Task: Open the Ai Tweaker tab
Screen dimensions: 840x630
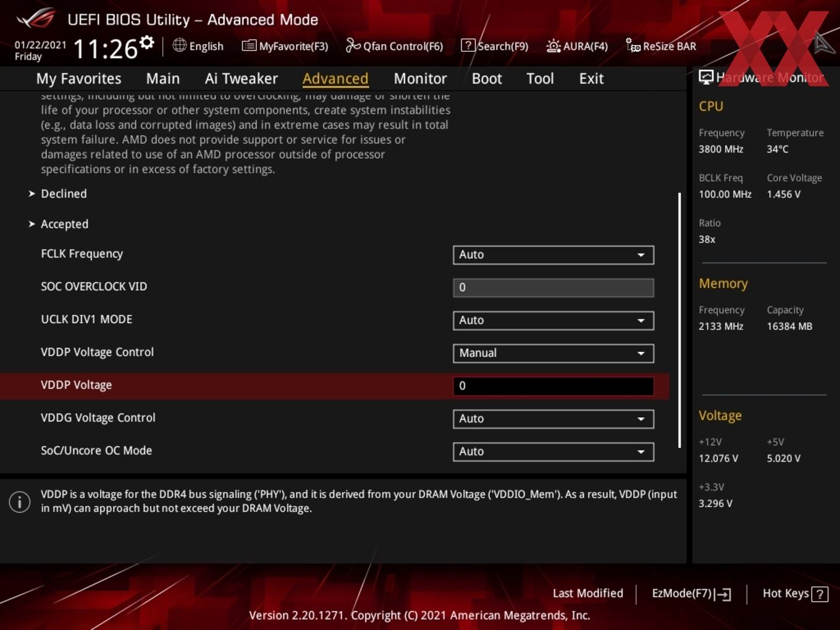Action: [x=241, y=78]
